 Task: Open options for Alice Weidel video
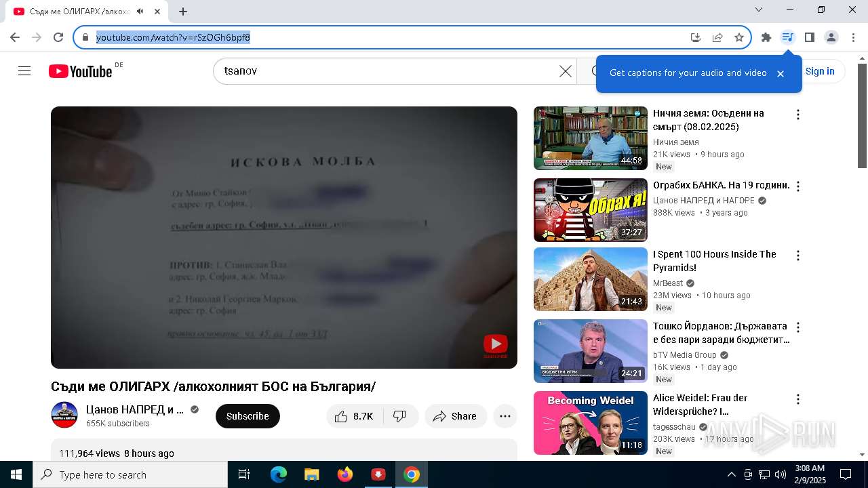click(x=798, y=399)
